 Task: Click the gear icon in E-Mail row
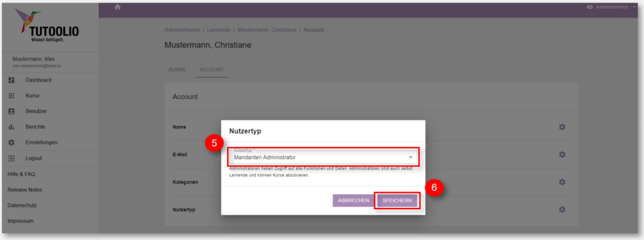pos(562,154)
